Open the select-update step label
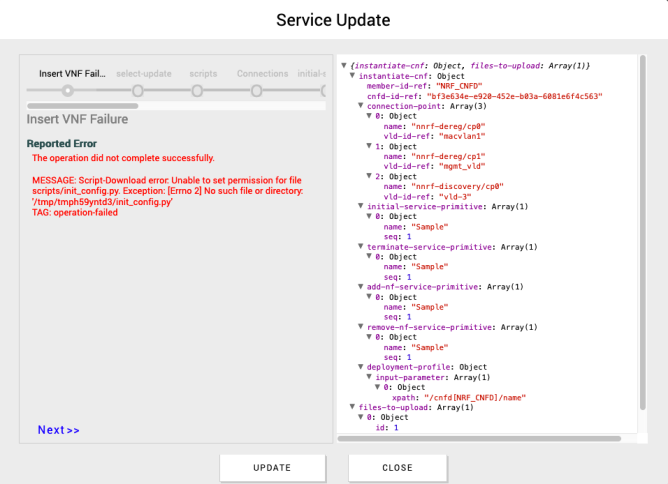This screenshot has height=484, width=668. [x=144, y=73]
